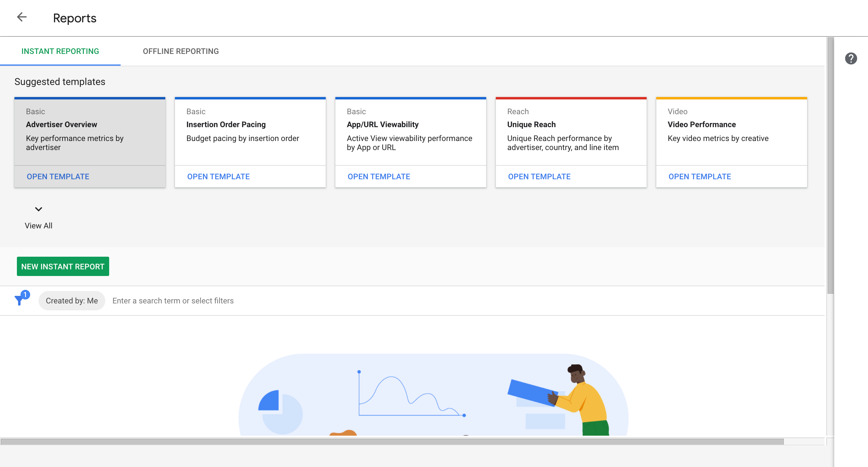Focus the search term filter field
The height and width of the screenshot is (467, 868).
point(303,301)
